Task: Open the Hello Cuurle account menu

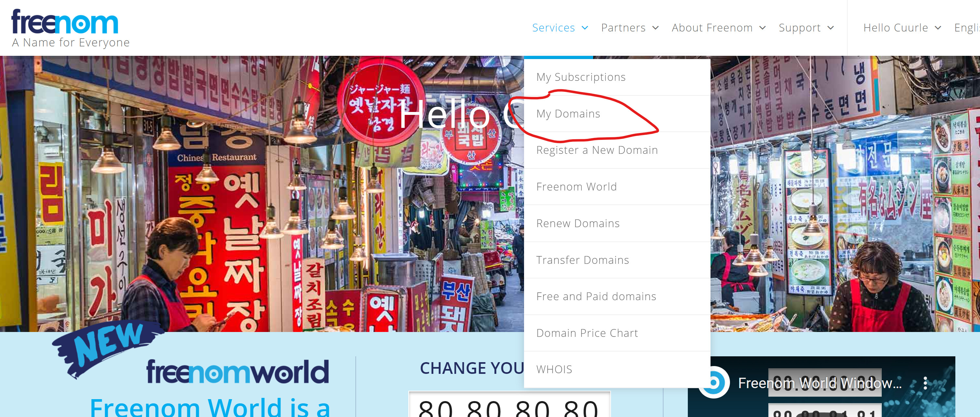Action: click(x=896, y=28)
